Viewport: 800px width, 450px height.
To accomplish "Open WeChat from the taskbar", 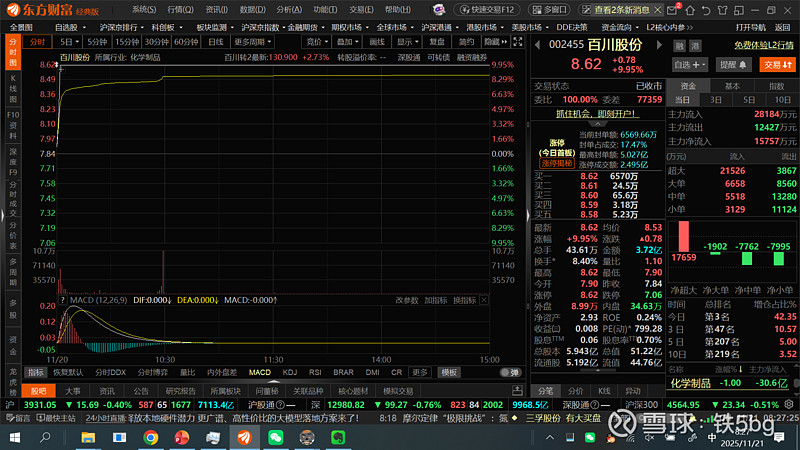I will (276, 437).
